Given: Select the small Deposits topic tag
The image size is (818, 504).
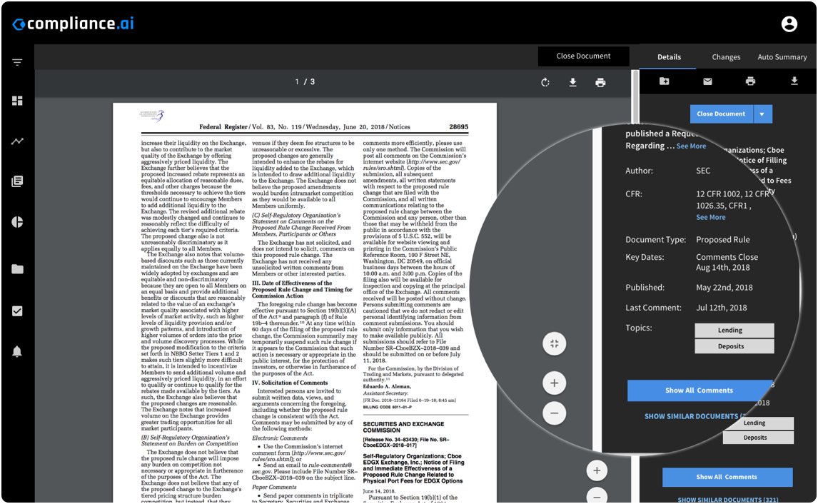Looking at the screenshot, I should pyautogui.click(x=758, y=438).
